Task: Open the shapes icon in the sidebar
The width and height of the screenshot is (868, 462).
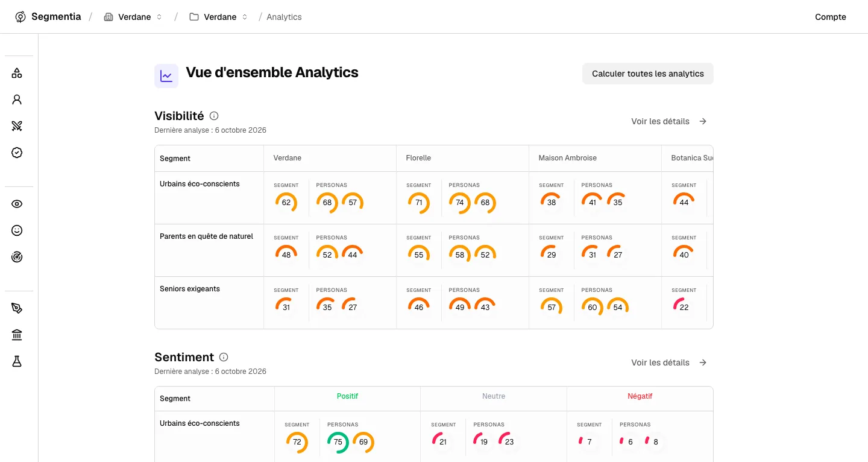Action: (x=17, y=73)
